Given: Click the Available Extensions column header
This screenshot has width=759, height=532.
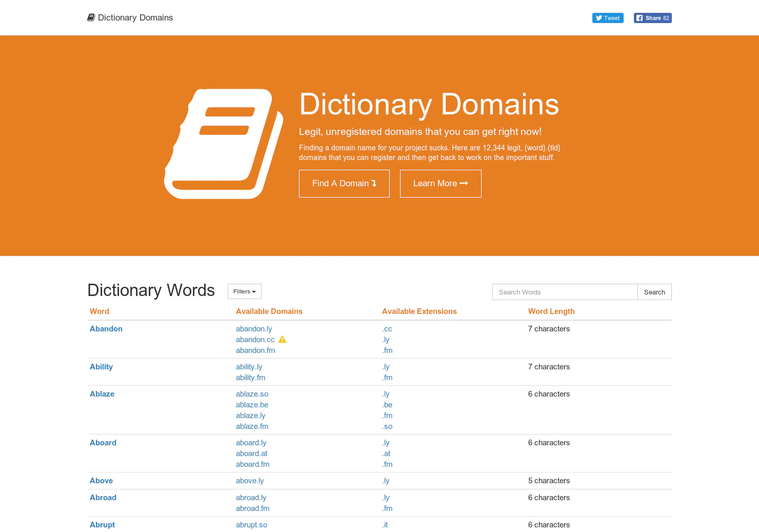Looking at the screenshot, I should tap(420, 311).
